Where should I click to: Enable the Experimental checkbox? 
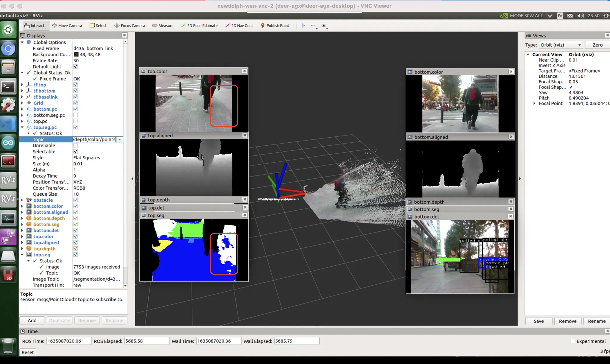pos(573,341)
